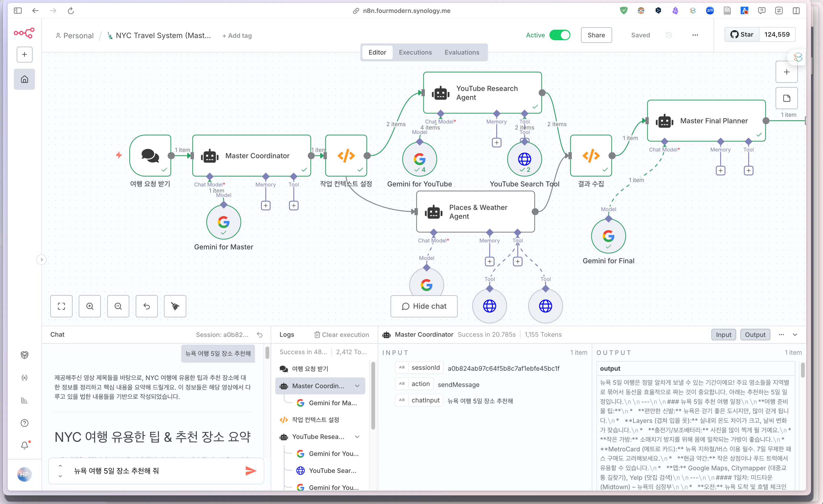Screen dimensions: 823x504
Task: Click the output panel scrollbar
Action: [802, 370]
